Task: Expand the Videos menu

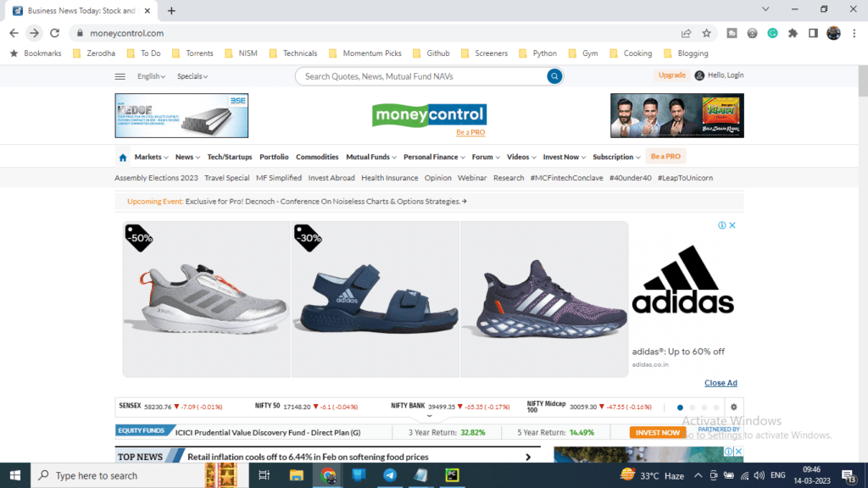Action: coord(521,157)
